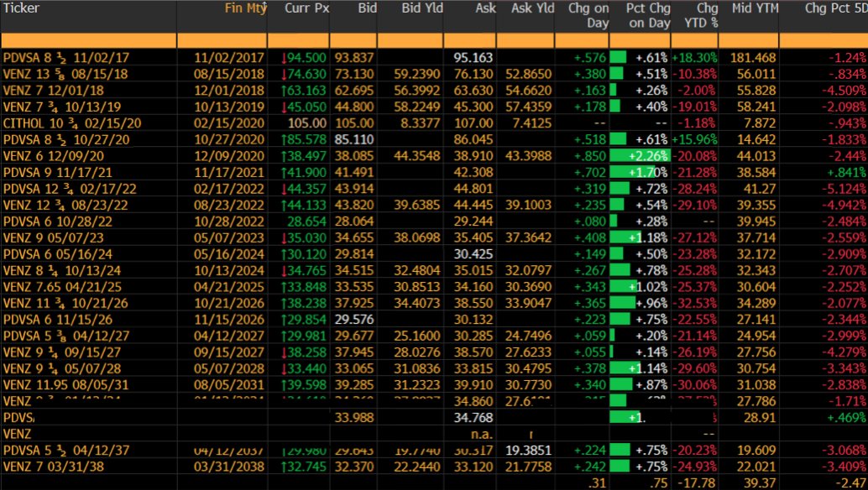Click 5D change value +.469%
The image size is (868, 490).
tap(846, 418)
